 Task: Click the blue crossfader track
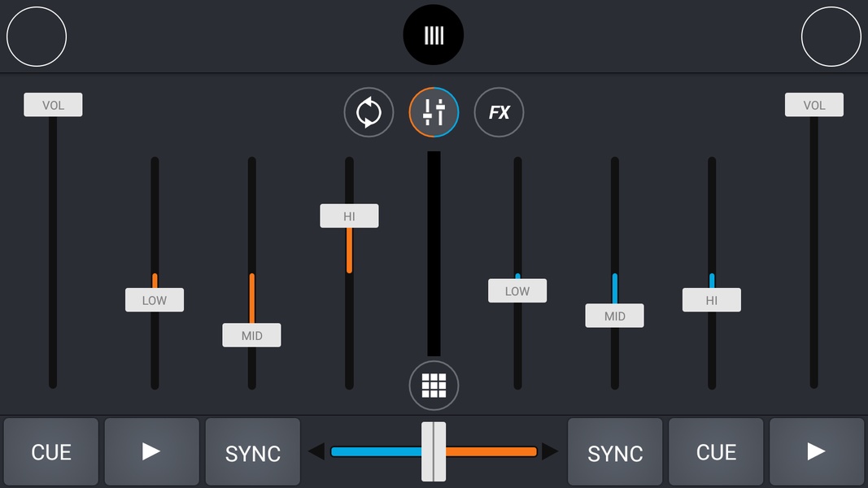(376, 451)
